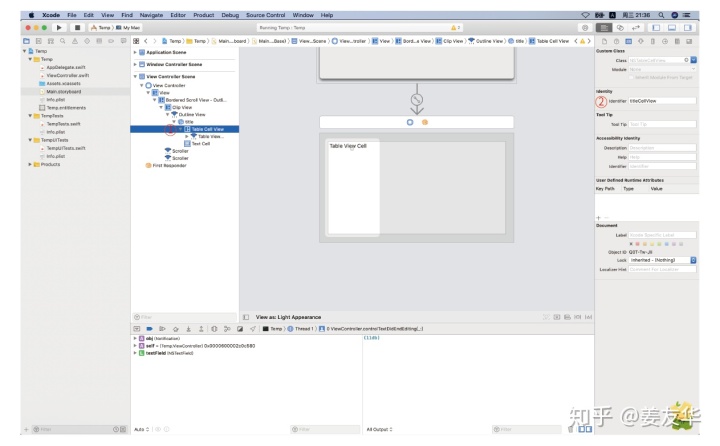Open the All Output popup

click(x=379, y=429)
